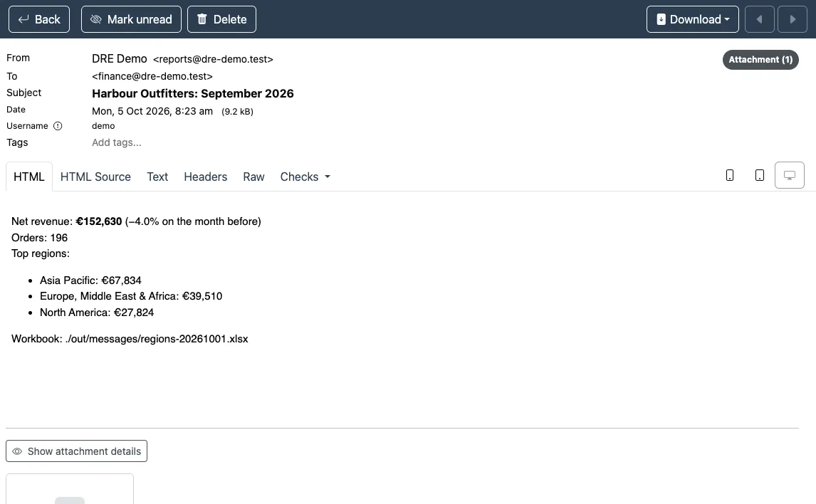Click the message size 9.2 kB
The image size is (816, 504).
pos(237,112)
